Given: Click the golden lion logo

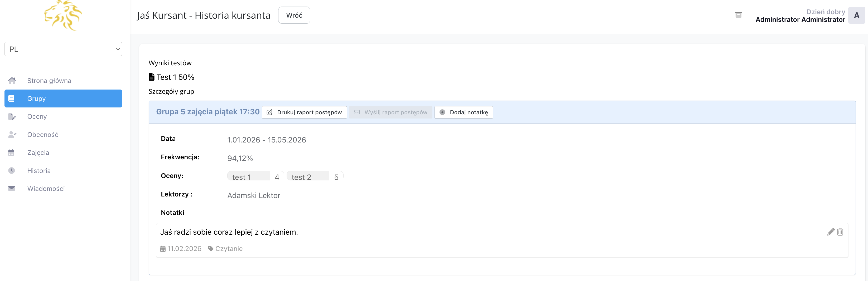Looking at the screenshot, I should coord(63,16).
